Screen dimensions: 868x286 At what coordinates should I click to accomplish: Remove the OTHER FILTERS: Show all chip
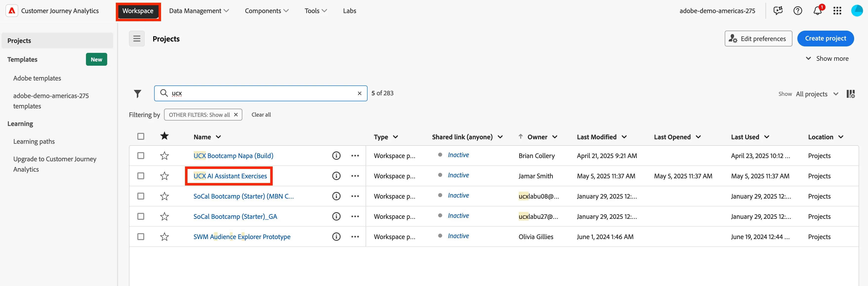click(x=236, y=115)
